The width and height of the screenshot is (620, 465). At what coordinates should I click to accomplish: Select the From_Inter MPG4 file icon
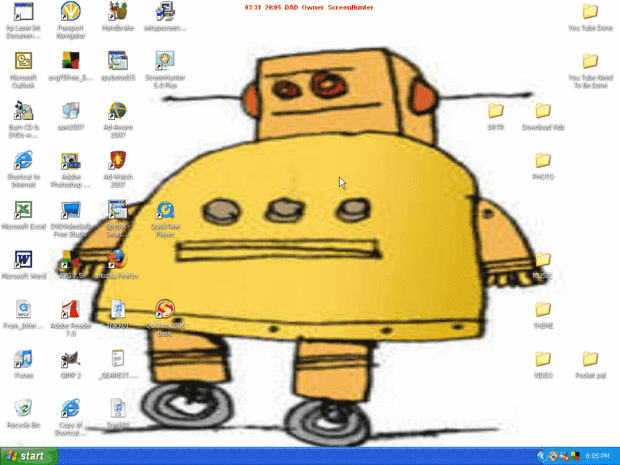click(x=23, y=310)
